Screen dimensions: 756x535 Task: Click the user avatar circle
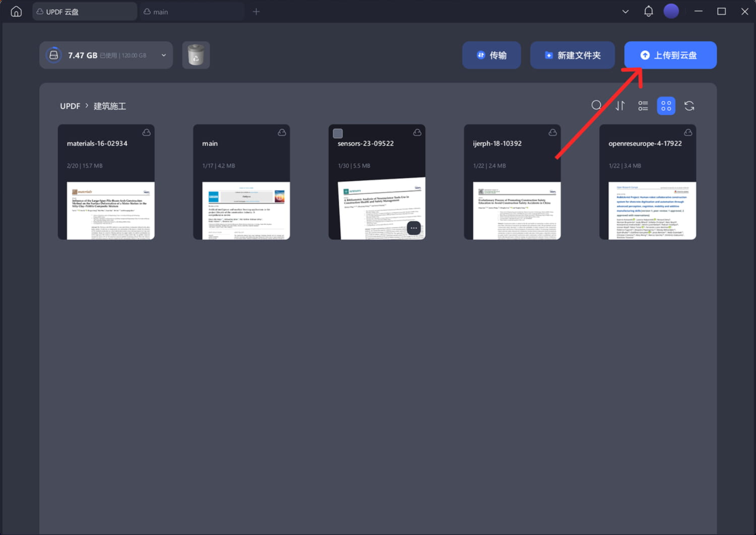(671, 11)
